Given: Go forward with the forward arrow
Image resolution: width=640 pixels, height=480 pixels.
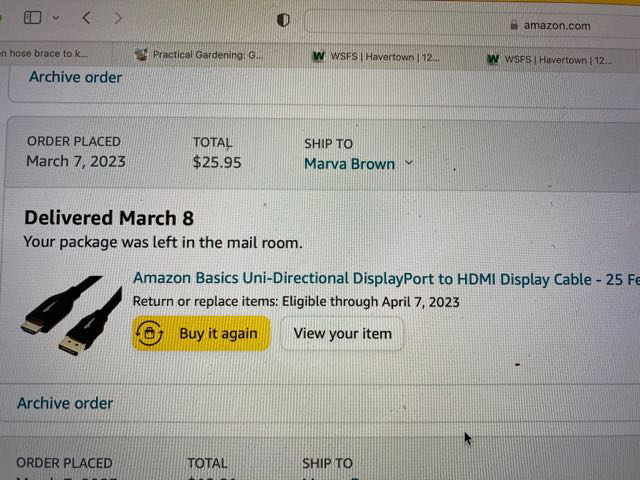Looking at the screenshot, I should coord(118,18).
